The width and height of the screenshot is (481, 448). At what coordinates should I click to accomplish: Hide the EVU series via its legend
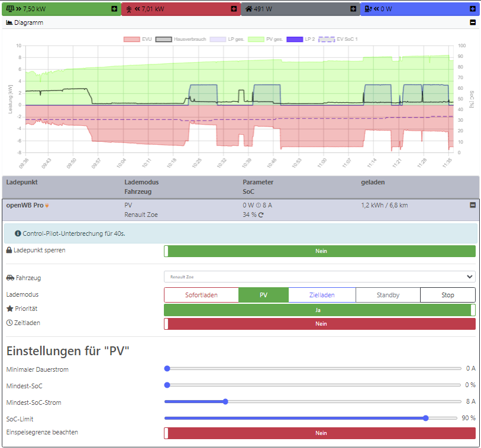tap(138, 39)
